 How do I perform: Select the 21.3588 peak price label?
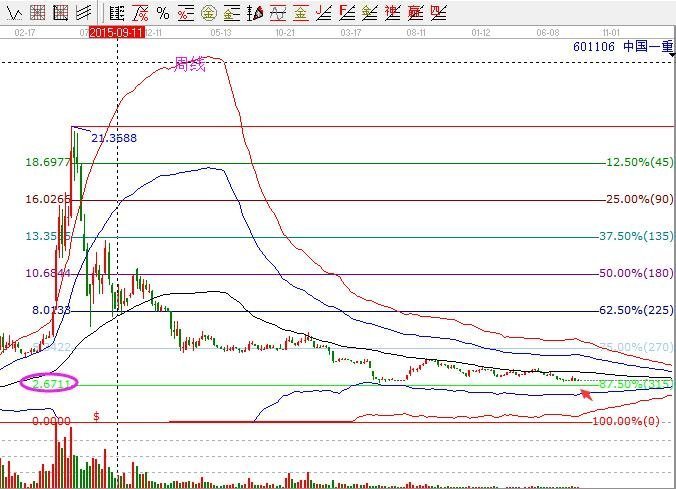pyautogui.click(x=114, y=138)
